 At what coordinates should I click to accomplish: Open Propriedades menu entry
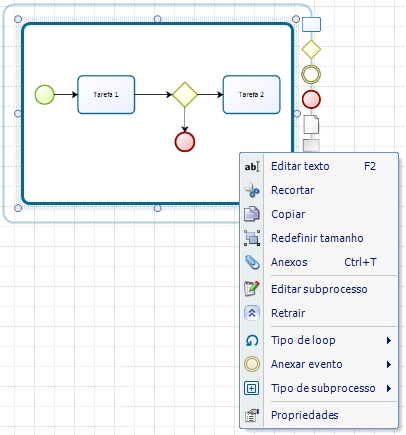319,415
